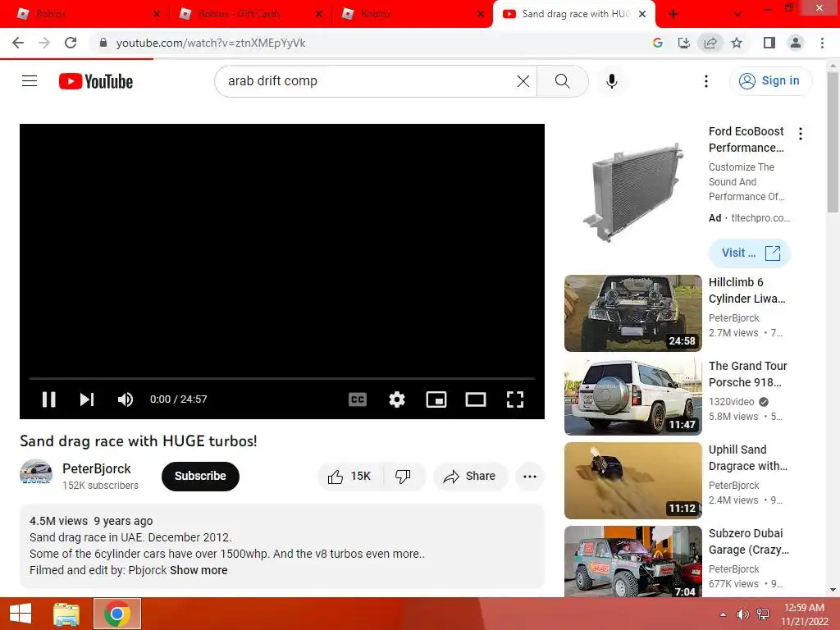840x630 pixels.
Task: Open ad options three-dot menu
Action: [x=801, y=134]
